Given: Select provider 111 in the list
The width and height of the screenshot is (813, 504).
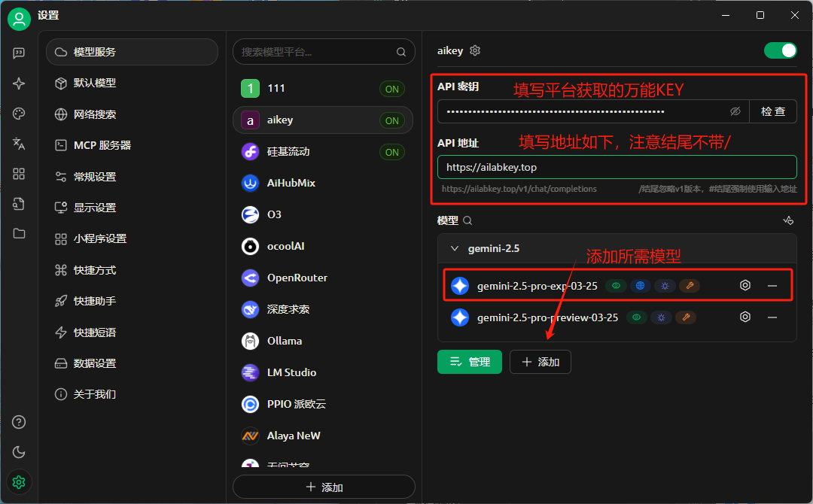Looking at the screenshot, I should [323, 89].
